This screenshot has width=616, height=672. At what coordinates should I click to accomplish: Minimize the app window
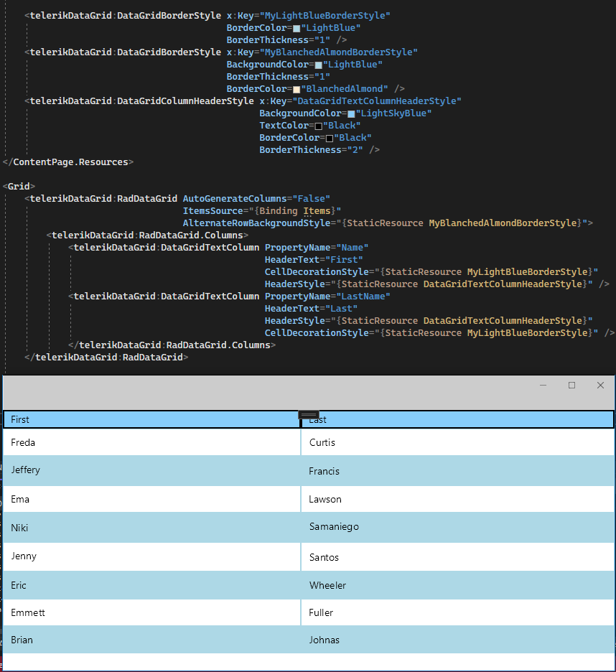(543, 386)
